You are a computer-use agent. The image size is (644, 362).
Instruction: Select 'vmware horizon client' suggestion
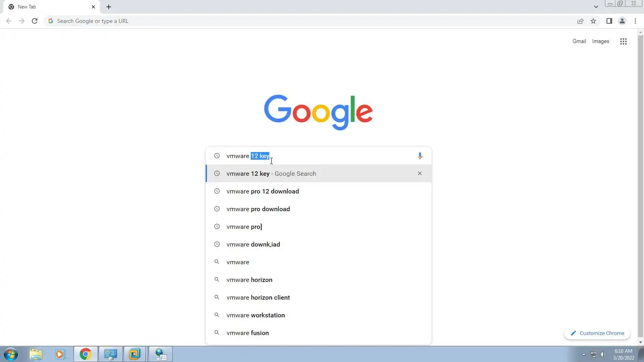pos(318,297)
